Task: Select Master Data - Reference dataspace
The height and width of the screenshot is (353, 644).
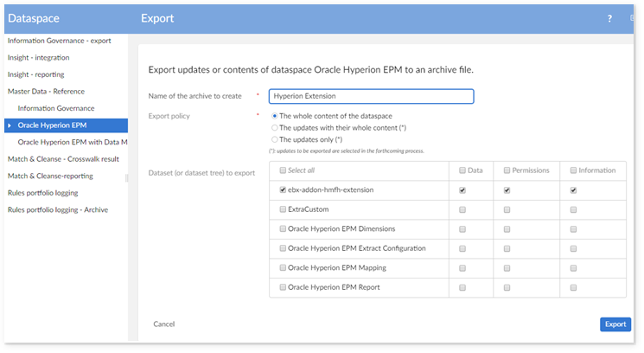Action: [x=50, y=92]
